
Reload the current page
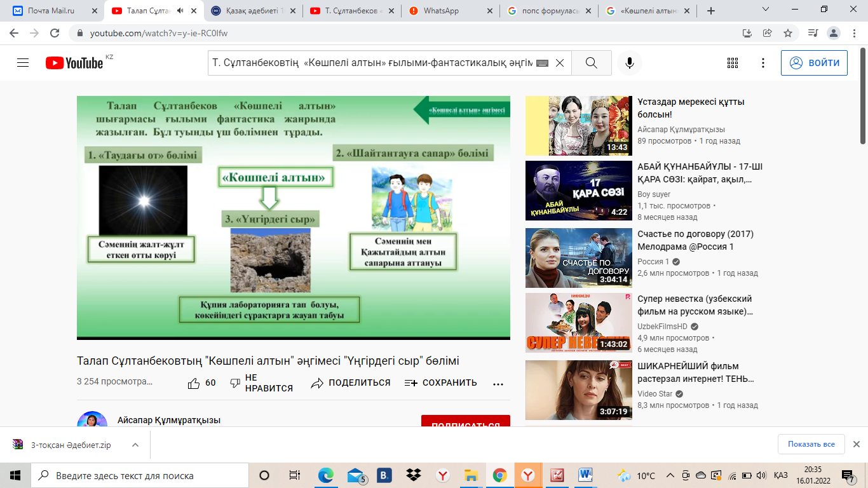click(55, 33)
